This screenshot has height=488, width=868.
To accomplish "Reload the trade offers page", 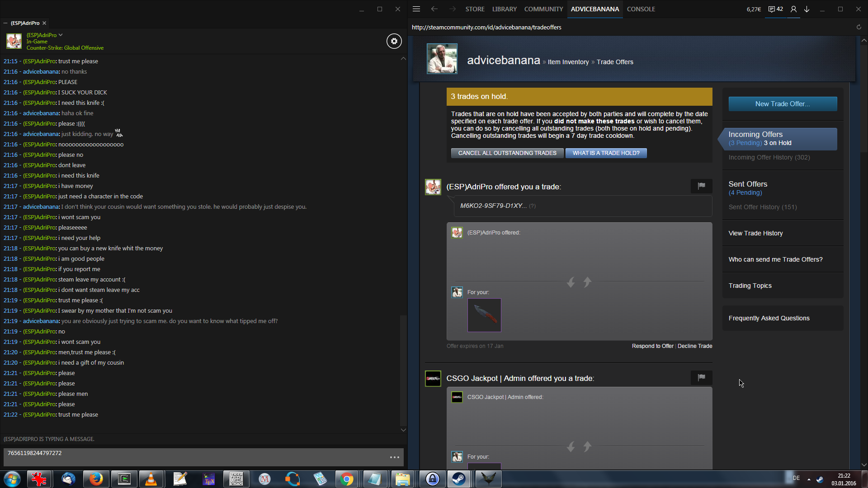I will coord(859,27).
